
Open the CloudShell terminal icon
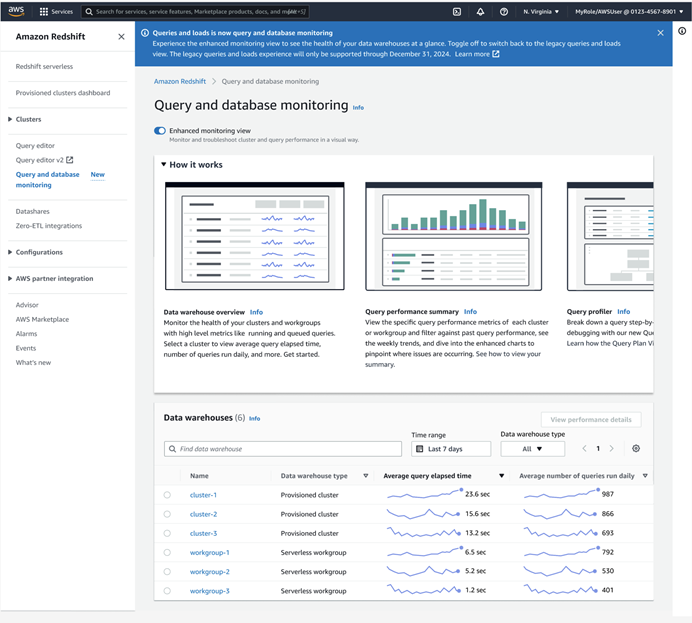pos(457,12)
